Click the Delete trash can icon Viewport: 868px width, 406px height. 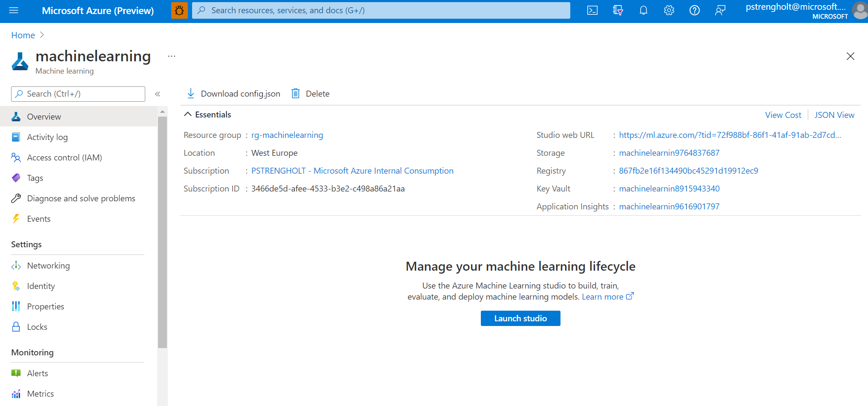296,94
